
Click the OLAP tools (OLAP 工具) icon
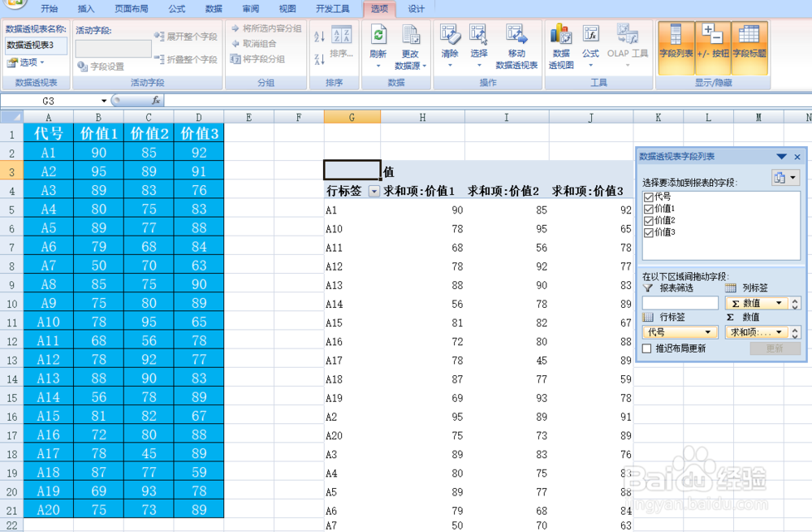click(x=627, y=34)
